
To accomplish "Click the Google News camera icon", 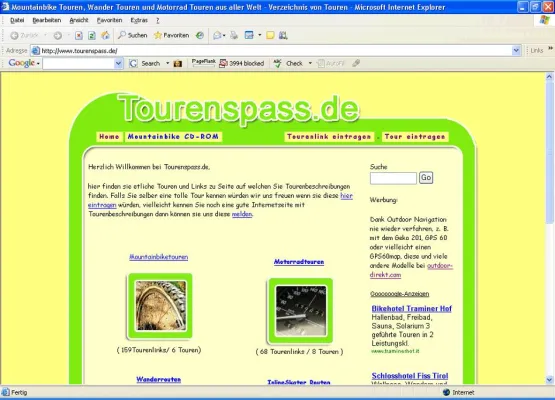I will [178, 63].
